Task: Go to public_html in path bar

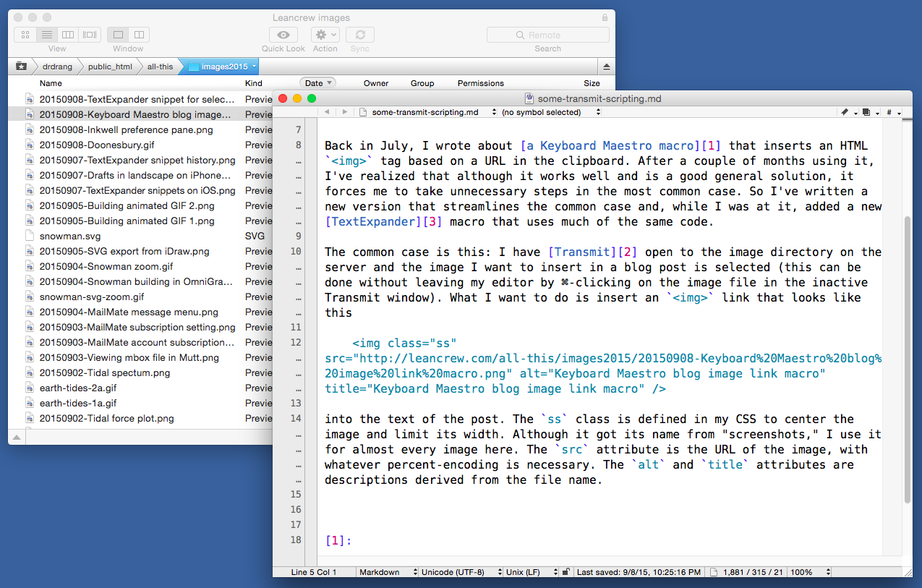Action: 110,67
